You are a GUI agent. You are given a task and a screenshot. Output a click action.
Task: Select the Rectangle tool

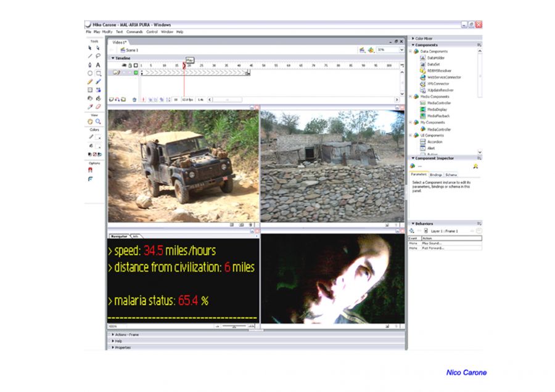[99, 73]
